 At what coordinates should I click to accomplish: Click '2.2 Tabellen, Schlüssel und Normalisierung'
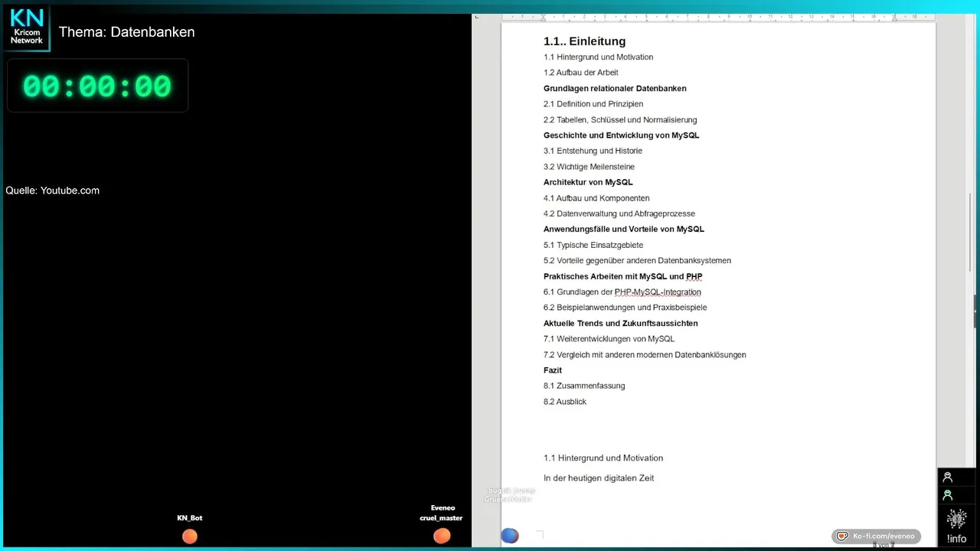(620, 120)
